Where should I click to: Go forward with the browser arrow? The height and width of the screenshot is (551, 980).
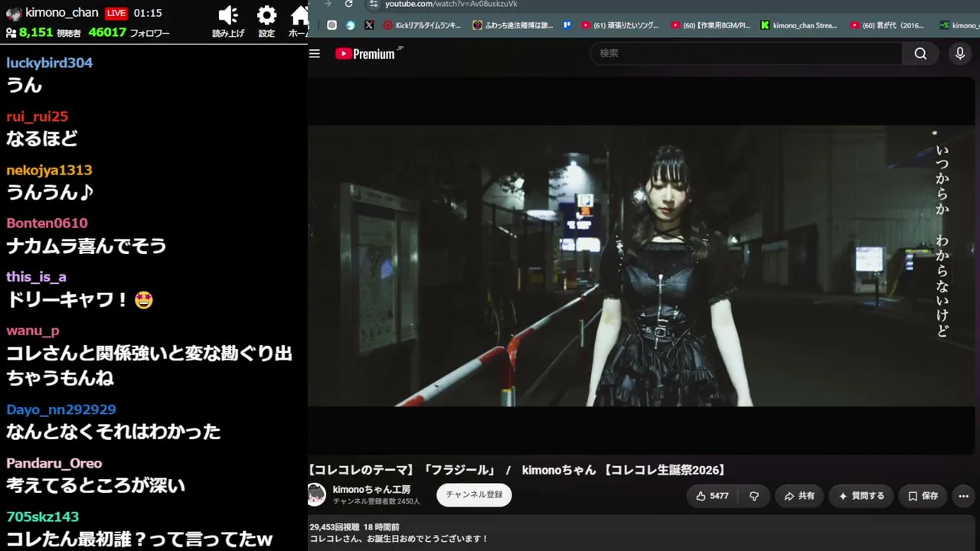pyautogui.click(x=328, y=4)
